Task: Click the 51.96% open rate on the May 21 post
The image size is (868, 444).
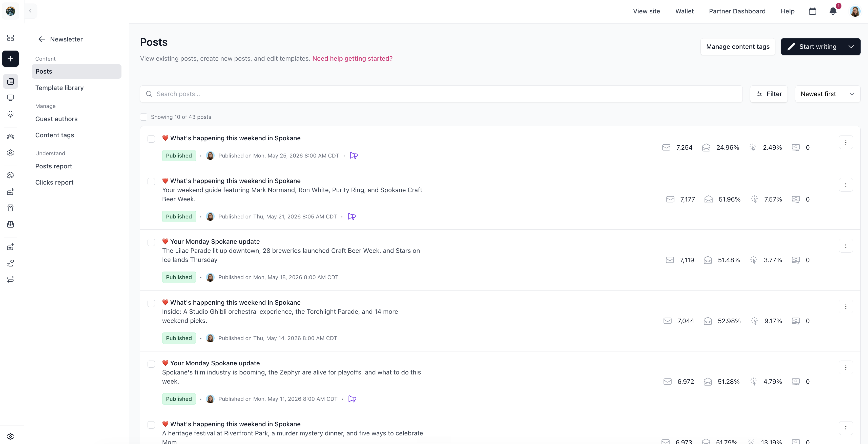Action: tap(730, 199)
